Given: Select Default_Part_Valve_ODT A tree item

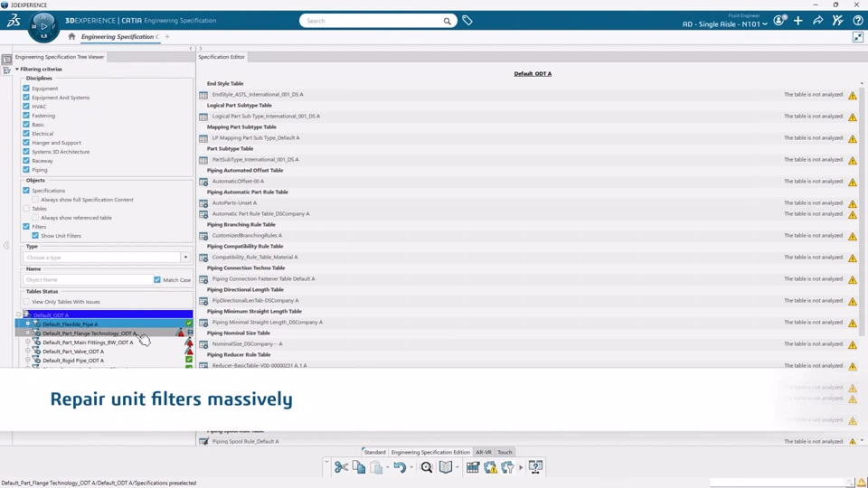Looking at the screenshot, I should (x=73, y=352).
